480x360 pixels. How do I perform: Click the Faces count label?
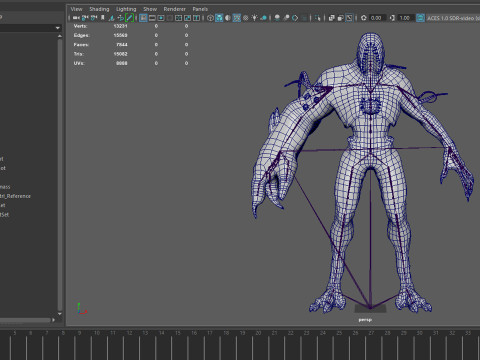click(81, 44)
